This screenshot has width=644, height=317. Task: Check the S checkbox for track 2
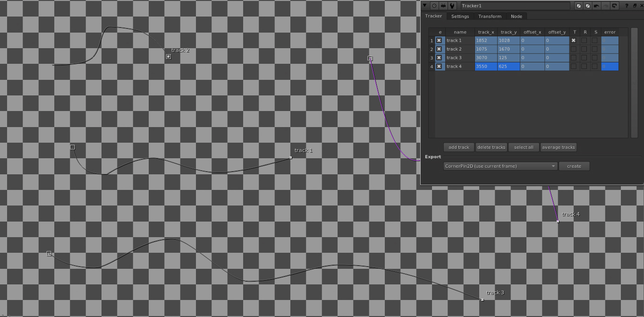pyautogui.click(x=594, y=49)
